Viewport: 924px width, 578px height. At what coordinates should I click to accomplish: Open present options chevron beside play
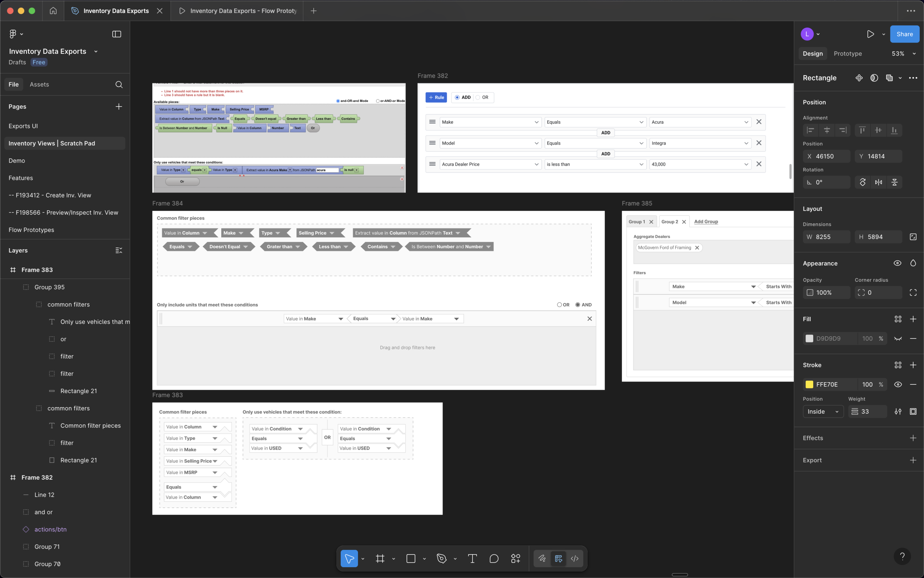click(884, 34)
